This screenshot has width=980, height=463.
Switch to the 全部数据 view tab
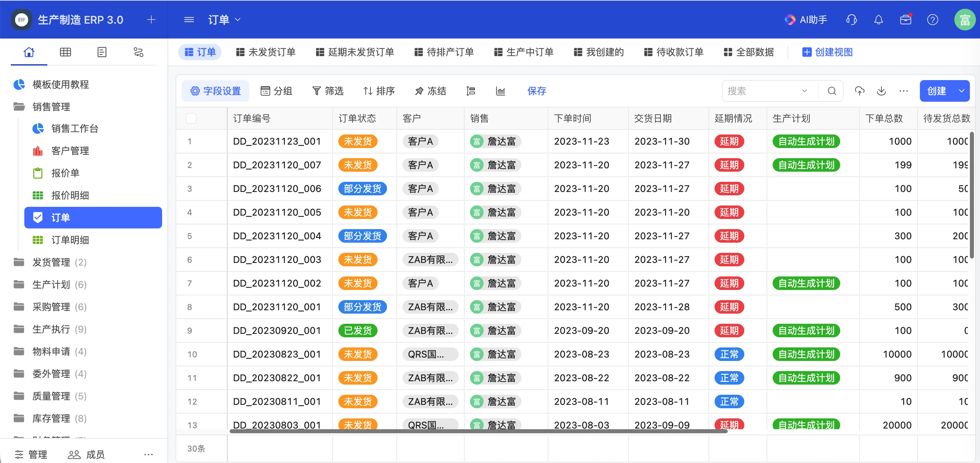[749, 52]
